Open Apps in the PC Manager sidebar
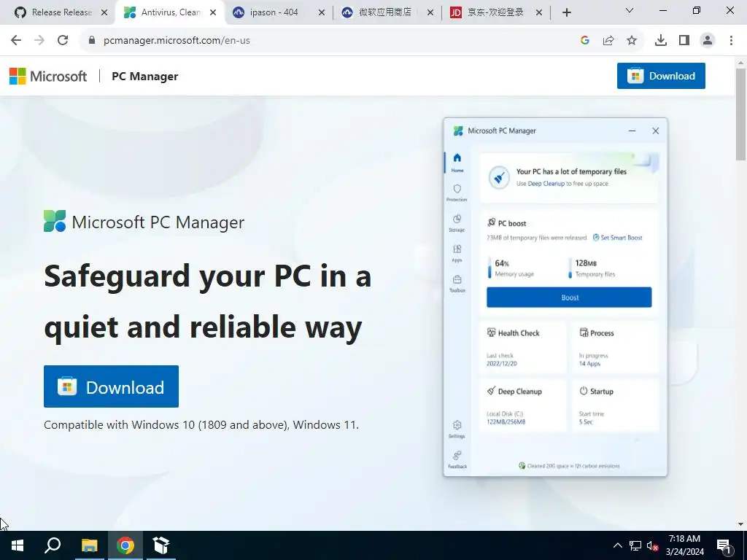Viewport: 747px width, 560px height. (457, 253)
